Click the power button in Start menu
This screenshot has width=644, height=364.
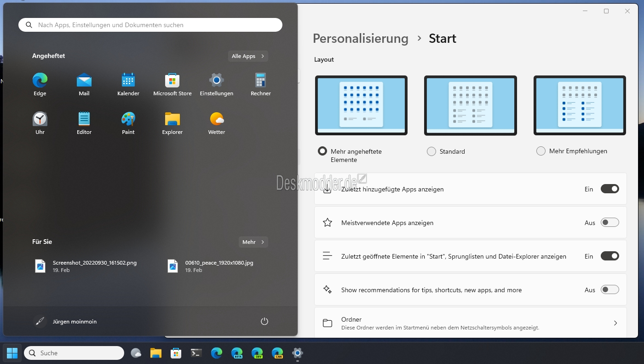[264, 321]
